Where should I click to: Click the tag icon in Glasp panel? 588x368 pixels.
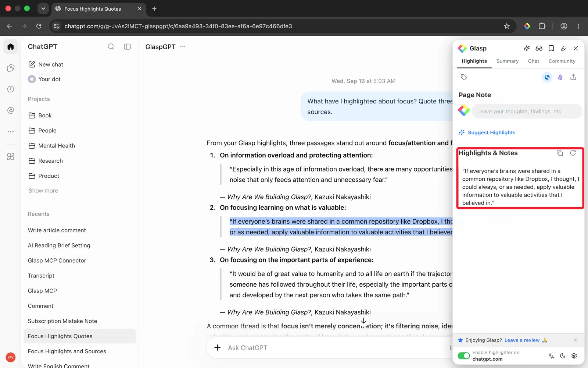[x=464, y=77]
